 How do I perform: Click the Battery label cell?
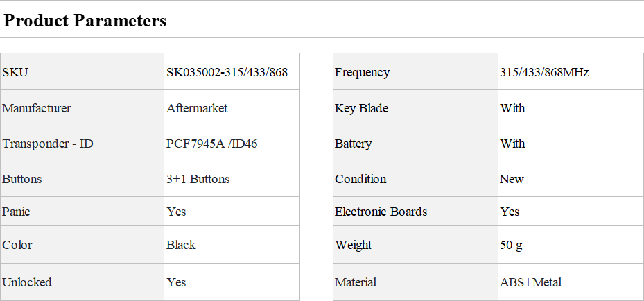[415, 144]
